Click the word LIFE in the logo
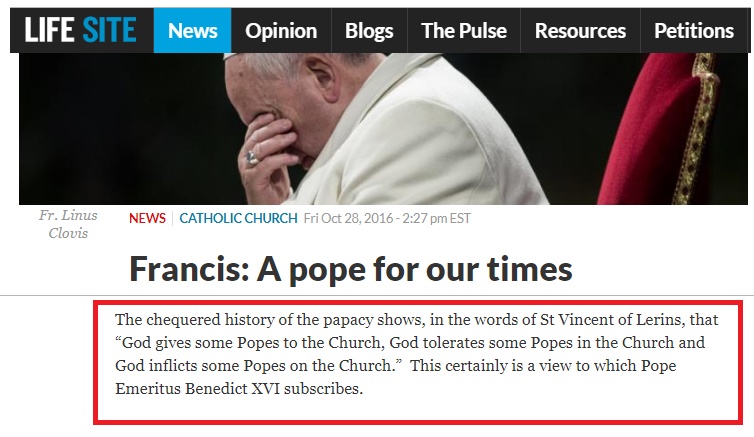The height and width of the screenshot is (437, 754). tap(49, 30)
